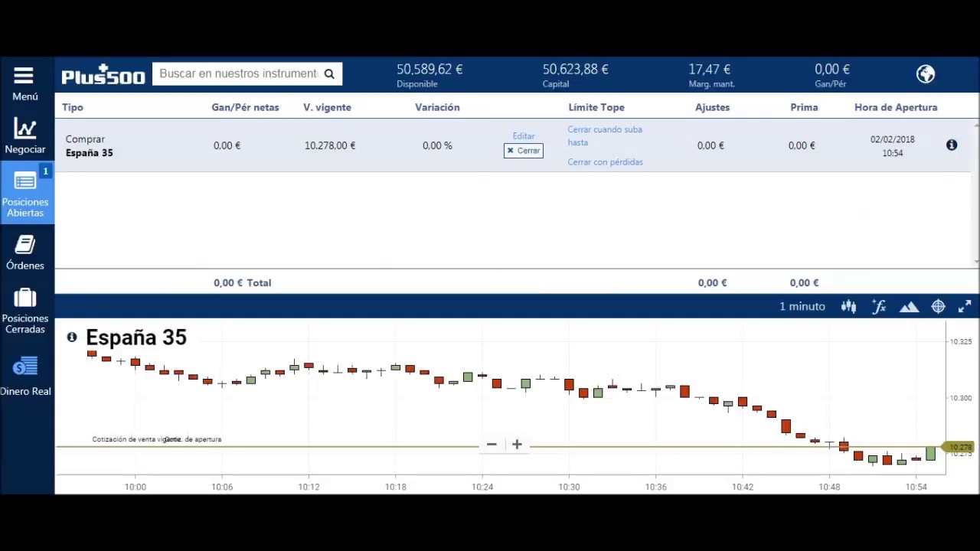Open Posiciones Cerradas section
The image size is (980, 551).
[25, 311]
